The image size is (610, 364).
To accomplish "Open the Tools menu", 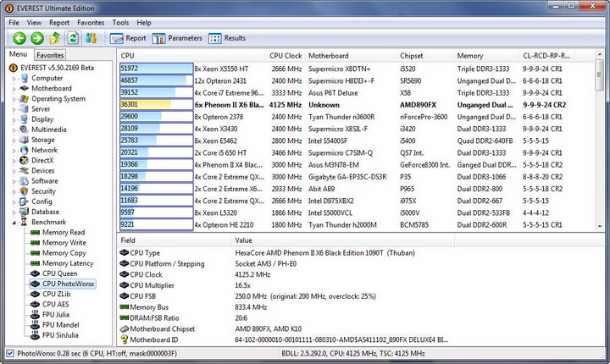I will coord(120,23).
